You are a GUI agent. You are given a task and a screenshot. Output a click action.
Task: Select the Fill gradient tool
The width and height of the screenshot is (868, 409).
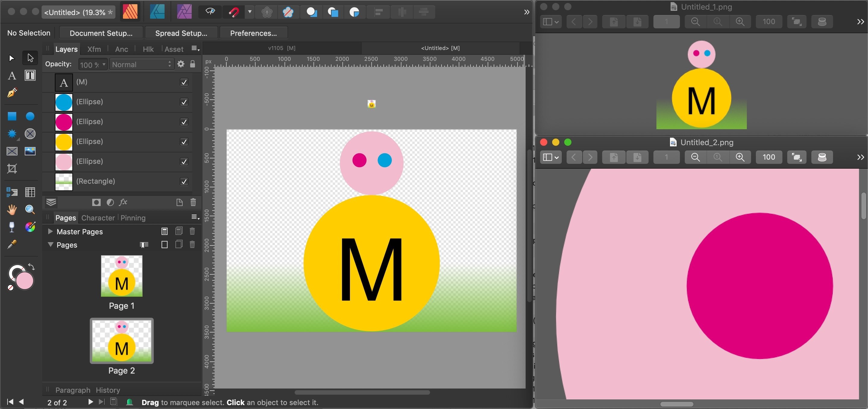point(30,227)
